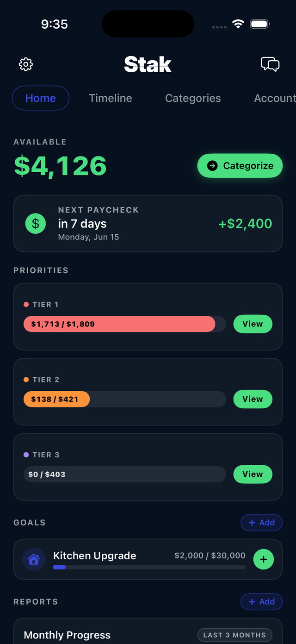Add funds with Kitchen Upgrade plus icon
The width and height of the screenshot is (296, 644).
264,559
